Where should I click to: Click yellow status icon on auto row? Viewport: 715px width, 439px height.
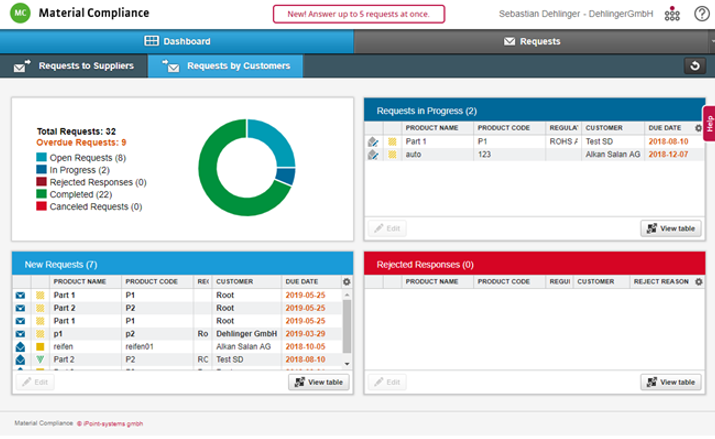(x=392, y=155)
